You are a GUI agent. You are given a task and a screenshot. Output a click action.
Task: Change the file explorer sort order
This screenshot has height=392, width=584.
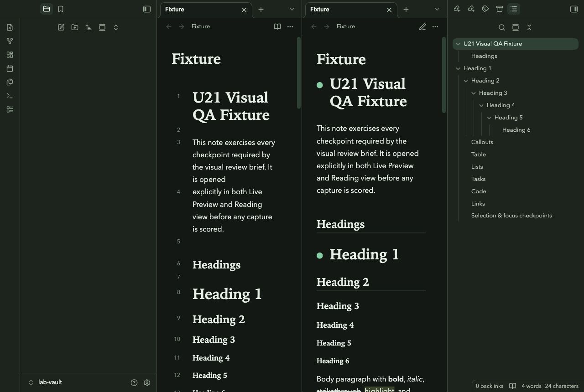coord(89,27)
